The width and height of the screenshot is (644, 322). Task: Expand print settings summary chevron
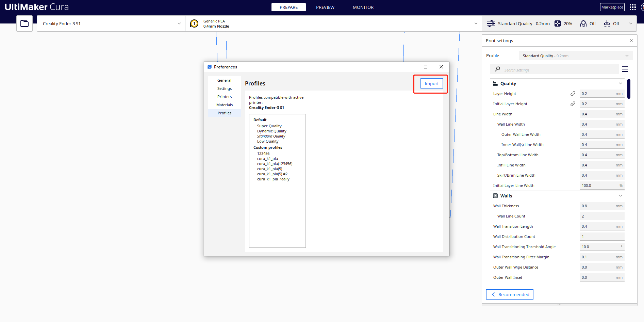[631, 23]
